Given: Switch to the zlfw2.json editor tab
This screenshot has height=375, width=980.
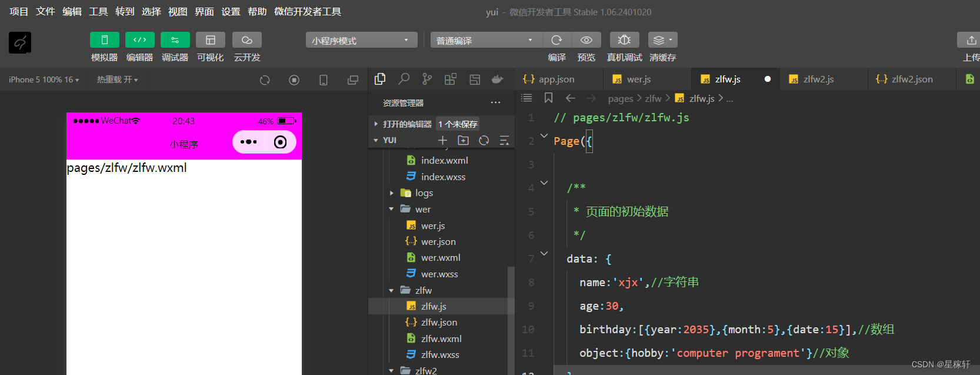Looking at the screenshot, I should click(912, 79).
